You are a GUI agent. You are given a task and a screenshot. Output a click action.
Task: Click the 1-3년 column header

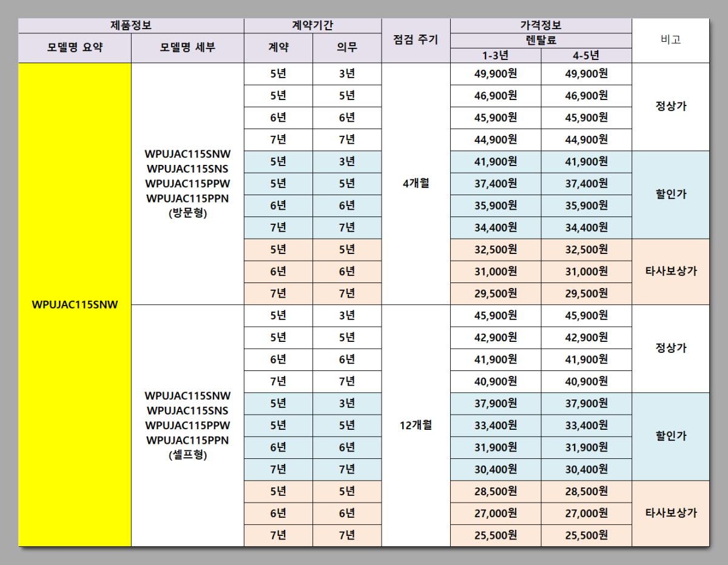coord(496,55)
